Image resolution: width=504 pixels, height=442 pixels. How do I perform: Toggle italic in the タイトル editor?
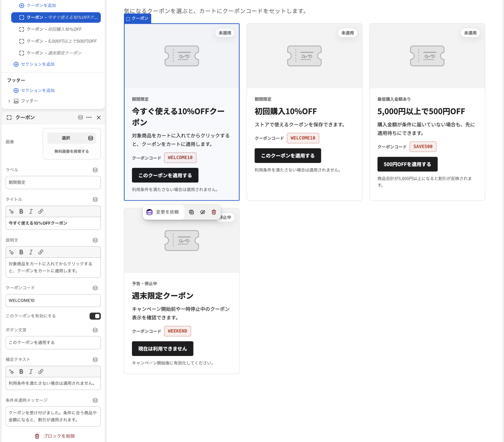click(31, 212)
